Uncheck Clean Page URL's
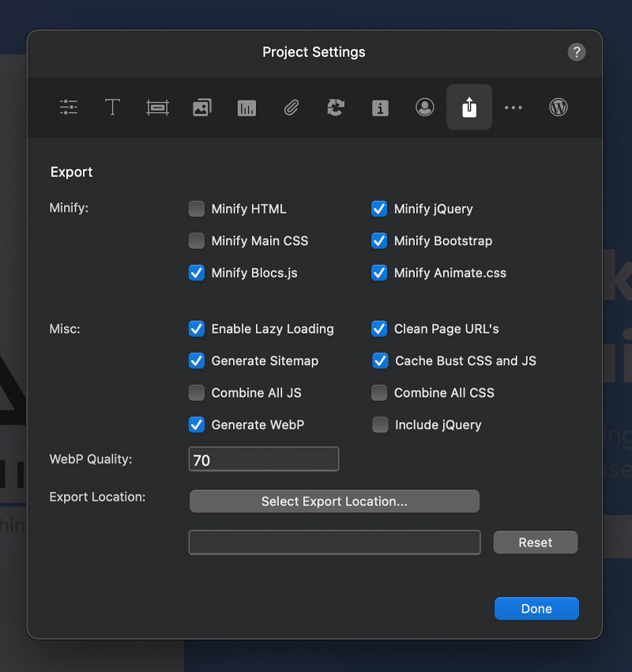Viewport: 632px width, 672px height. (379, 329)
